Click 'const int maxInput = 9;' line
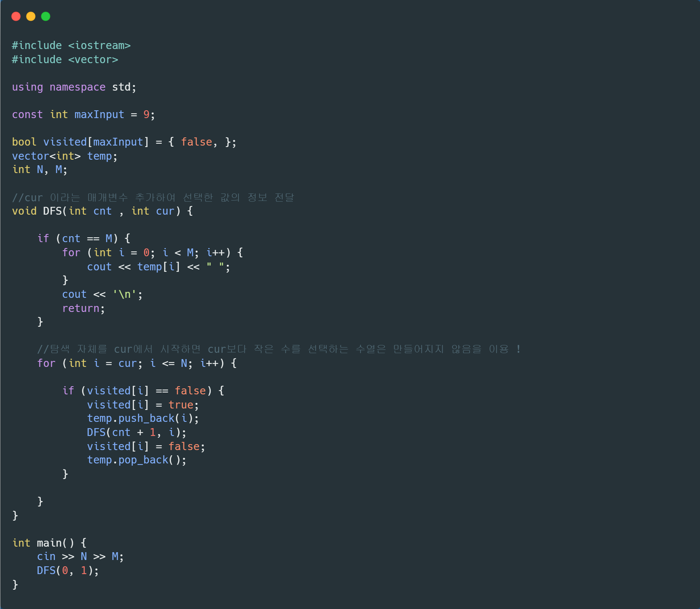 [84, 114]
